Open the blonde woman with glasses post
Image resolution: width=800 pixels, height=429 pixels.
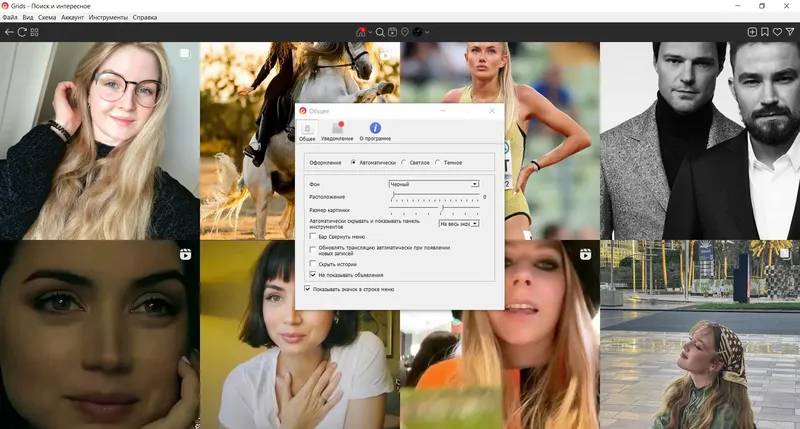point(99,140)
